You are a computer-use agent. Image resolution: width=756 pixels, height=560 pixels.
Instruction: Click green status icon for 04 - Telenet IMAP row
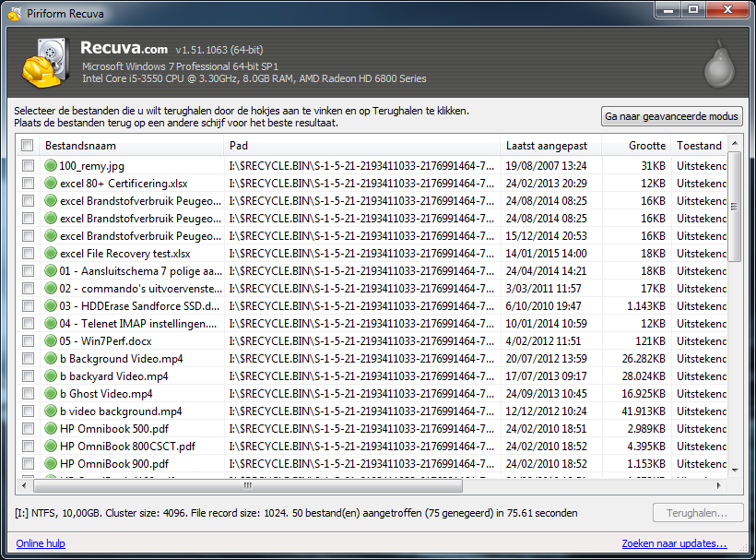[51, 323]
